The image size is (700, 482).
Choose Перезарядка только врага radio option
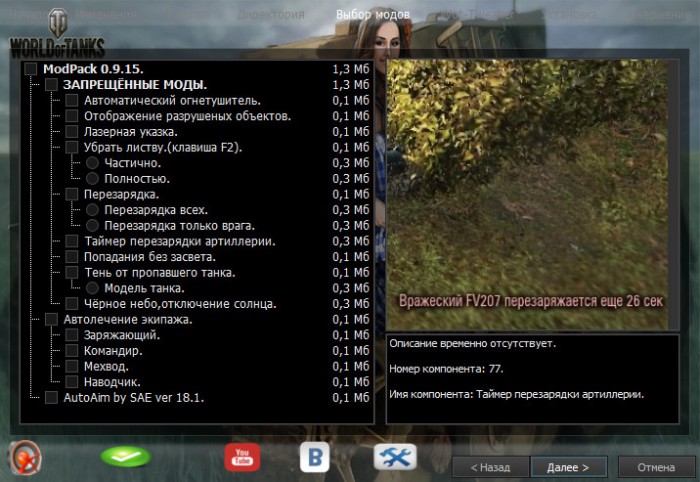[92, 225]
